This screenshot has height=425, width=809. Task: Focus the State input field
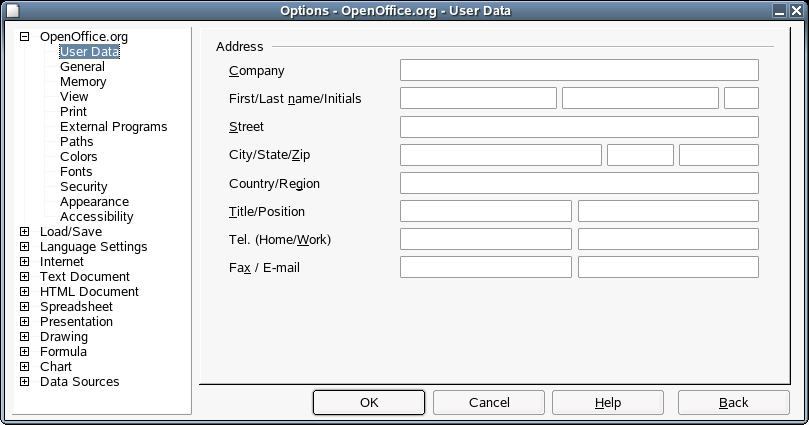point(640,155)
